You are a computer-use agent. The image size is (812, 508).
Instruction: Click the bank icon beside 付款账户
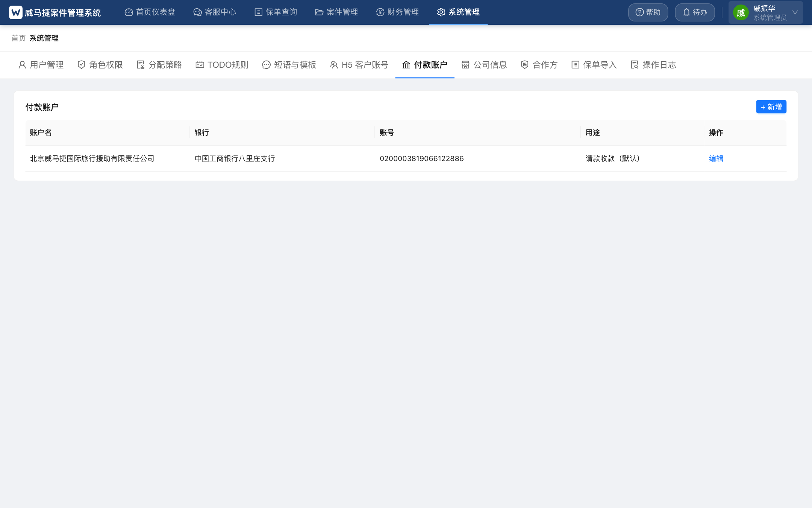[406, 65]
